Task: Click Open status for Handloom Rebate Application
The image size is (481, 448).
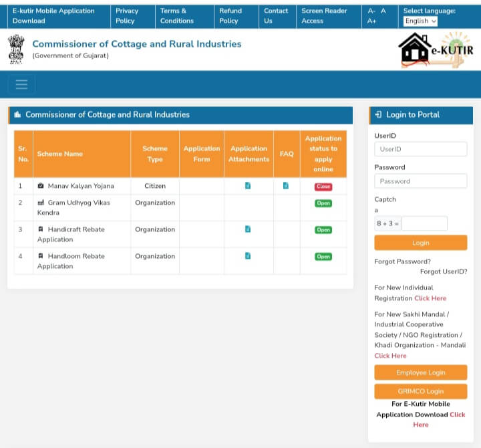Action: (x=323, y=257)
